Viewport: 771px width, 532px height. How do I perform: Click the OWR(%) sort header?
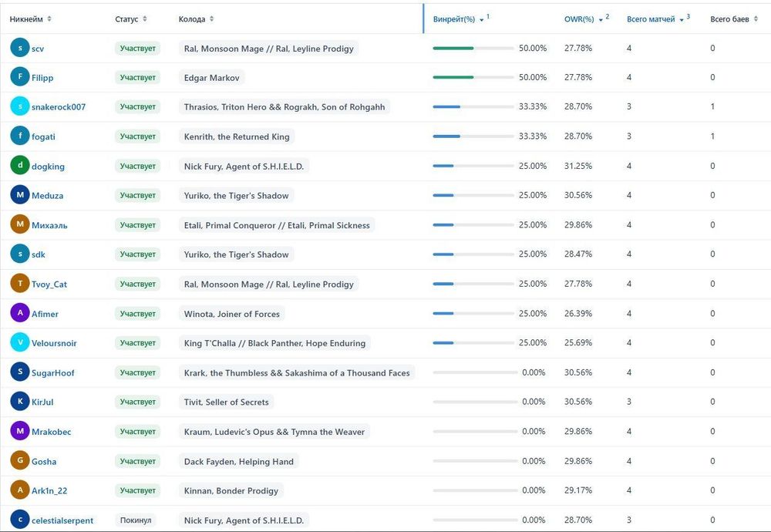pyautogui.click(x=587, y=19)
